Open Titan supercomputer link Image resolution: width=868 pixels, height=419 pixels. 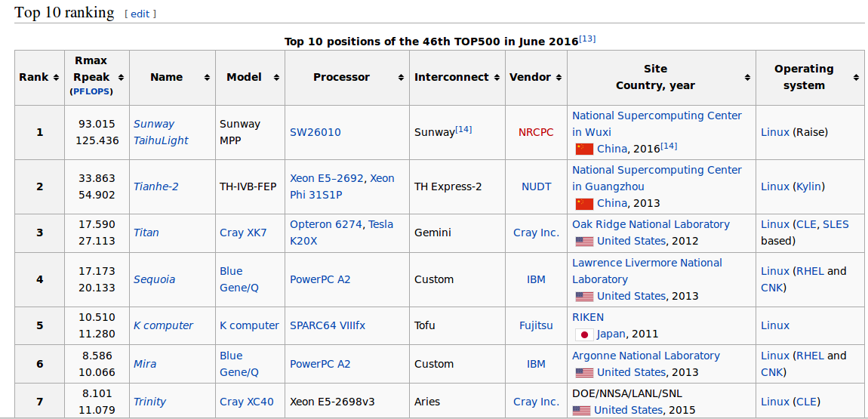coord(146,233)
